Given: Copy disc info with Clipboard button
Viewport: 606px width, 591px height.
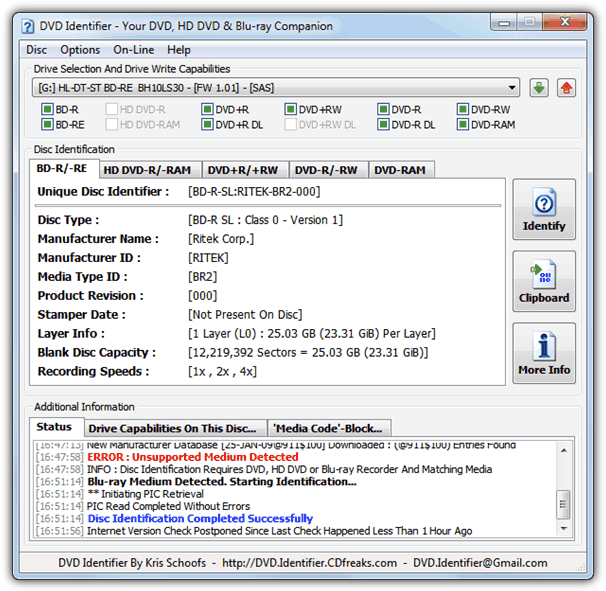Looking at the screenshot, I should (x=544, y=281).
